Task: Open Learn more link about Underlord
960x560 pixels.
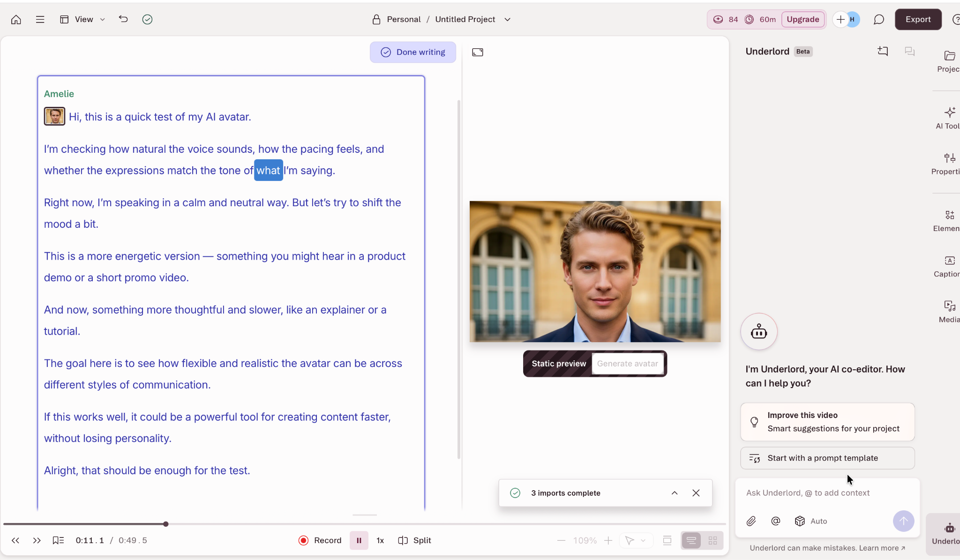Action: 882,548
